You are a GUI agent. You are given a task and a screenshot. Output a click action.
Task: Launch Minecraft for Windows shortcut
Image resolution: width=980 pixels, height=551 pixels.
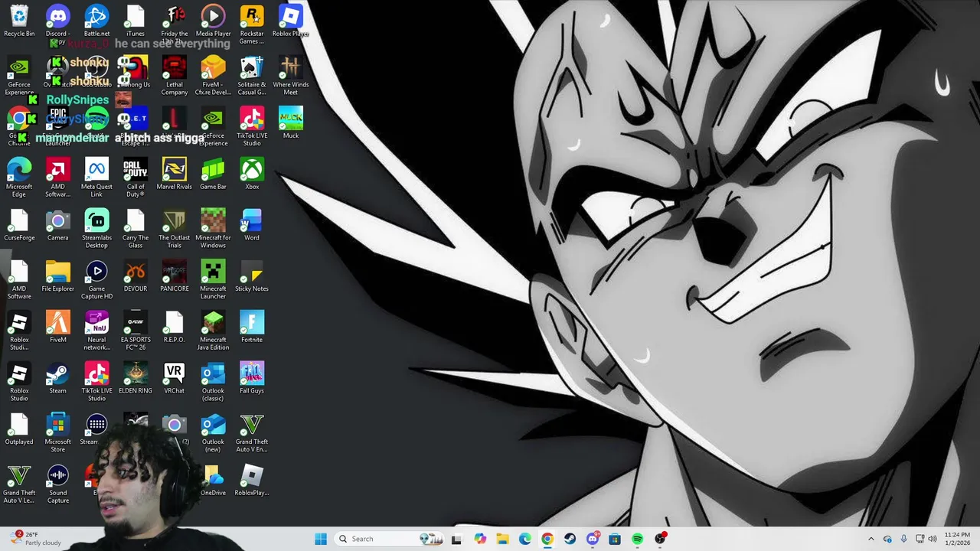pos(213,229)
